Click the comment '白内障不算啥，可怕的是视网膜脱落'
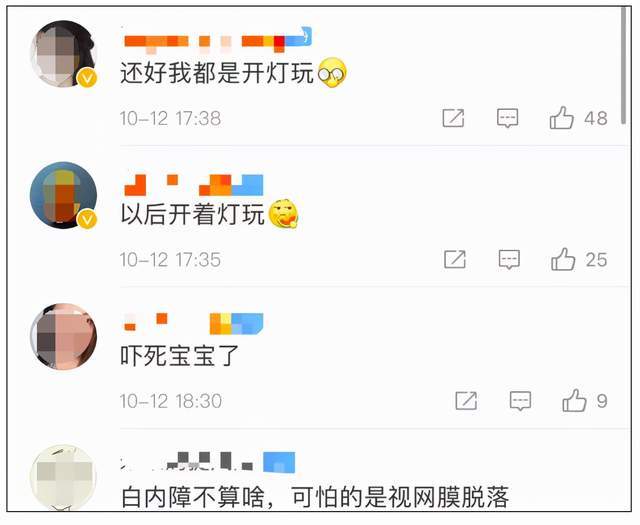640x525 pixels. click(315, 497)
